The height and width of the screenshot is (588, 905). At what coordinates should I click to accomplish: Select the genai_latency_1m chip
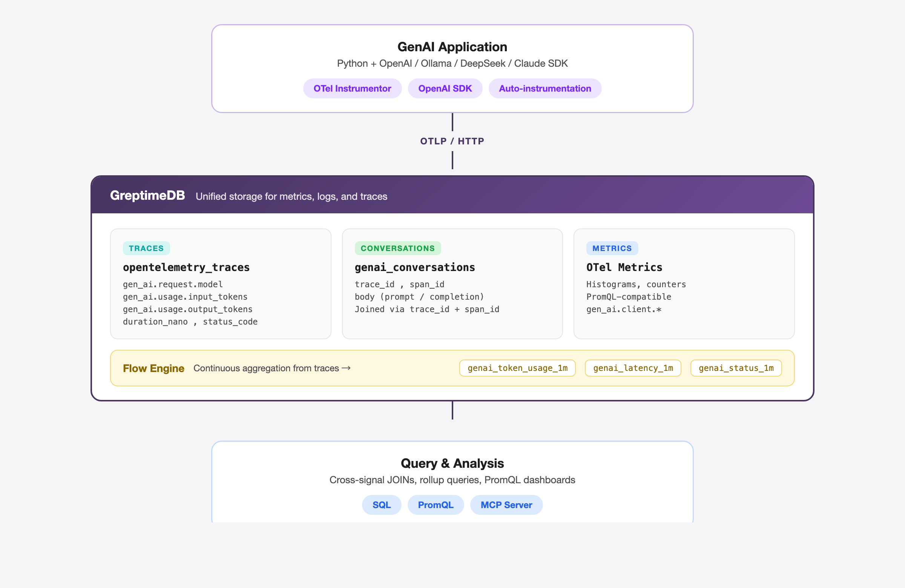[x=633, y=368]
